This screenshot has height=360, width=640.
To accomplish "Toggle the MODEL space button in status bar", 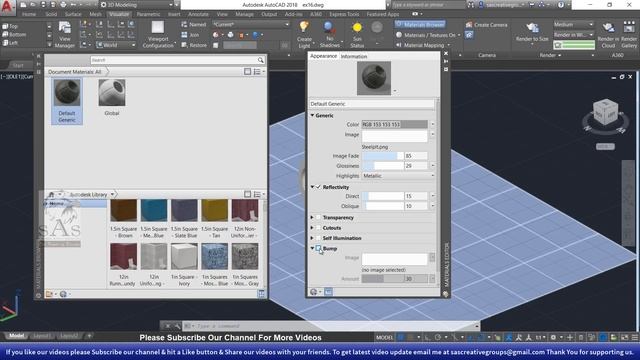I will (384, 337).
